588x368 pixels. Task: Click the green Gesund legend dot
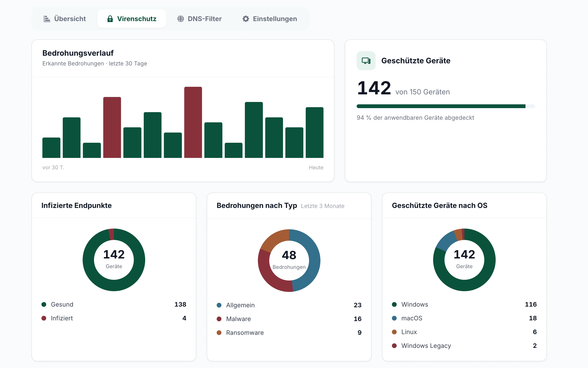click(x=44, y=304)
